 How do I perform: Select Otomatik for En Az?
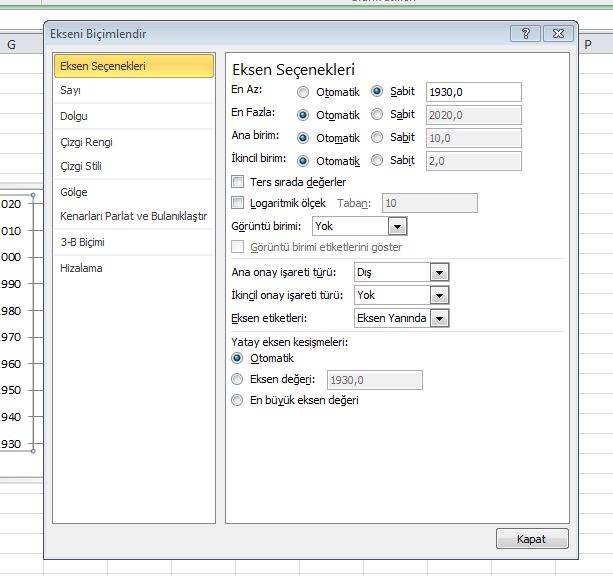303,91
